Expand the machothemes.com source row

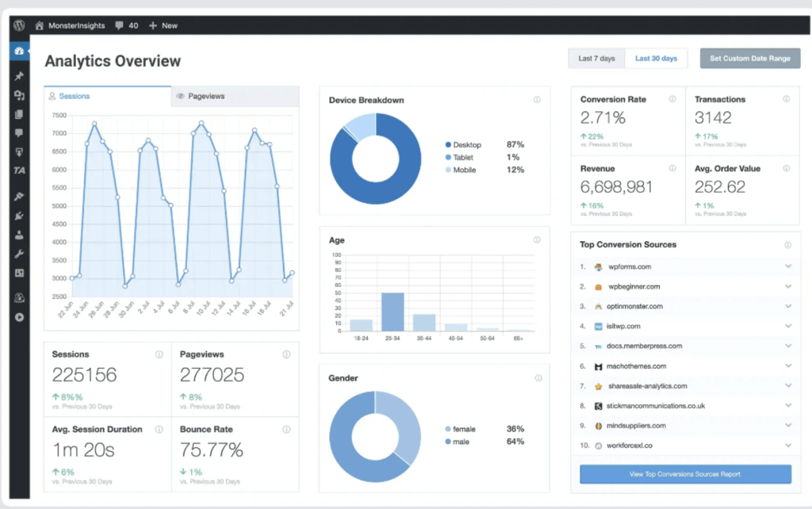coord(788,365)
